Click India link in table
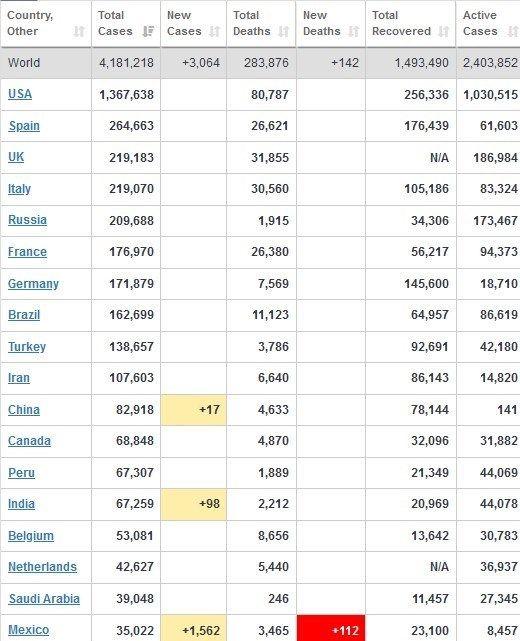 (x=21, y=504)
